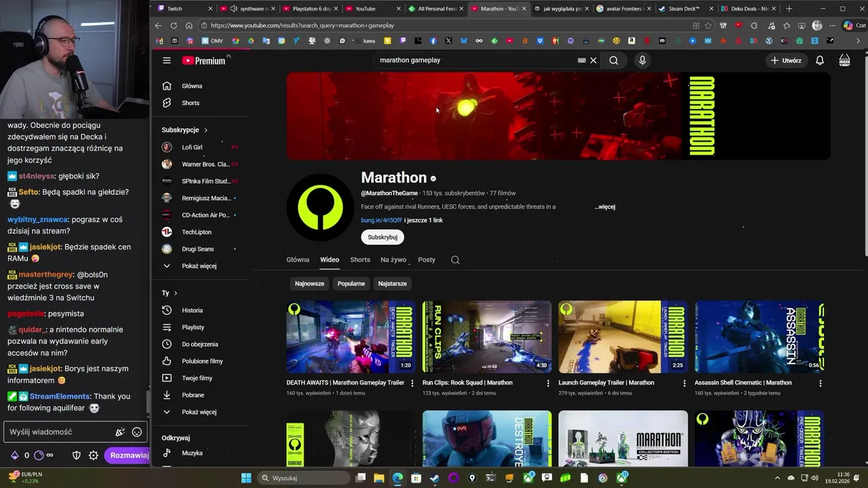This screenshot has height=488, width=868.
Task: Open the emoji picker in Twitch chat
Action: [x=137, y=432]
